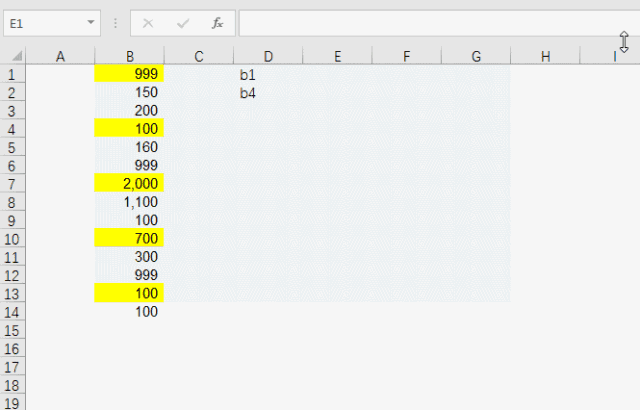This screenshot has height=410, width=640.
Task: Click the cell with value 1,100
Action: (x=129, y=202)
